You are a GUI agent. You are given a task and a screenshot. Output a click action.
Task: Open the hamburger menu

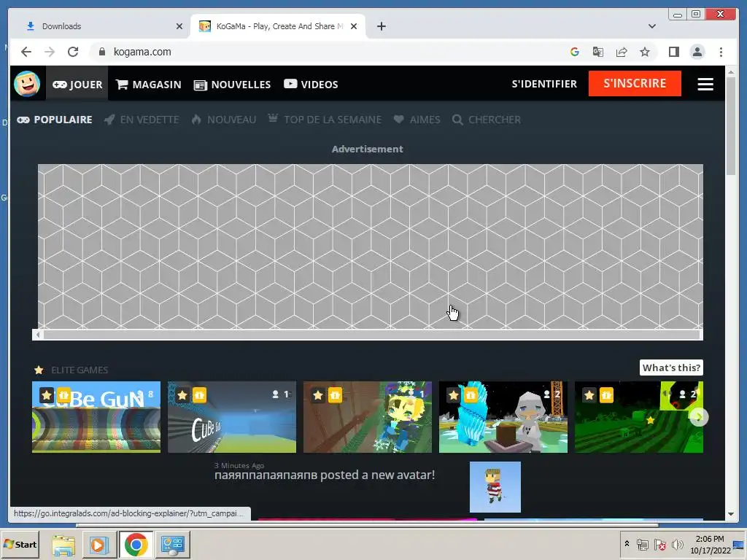click(705, 85)
